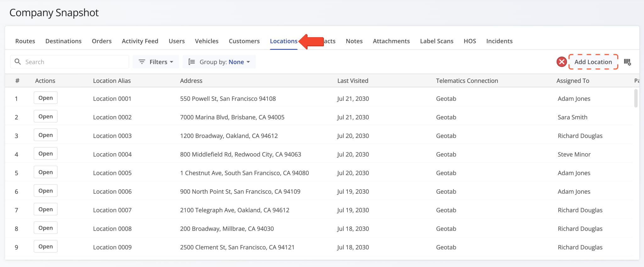Open the Location 0003 row
Viewport: 644px width, 267px height.
coord(46,135)
